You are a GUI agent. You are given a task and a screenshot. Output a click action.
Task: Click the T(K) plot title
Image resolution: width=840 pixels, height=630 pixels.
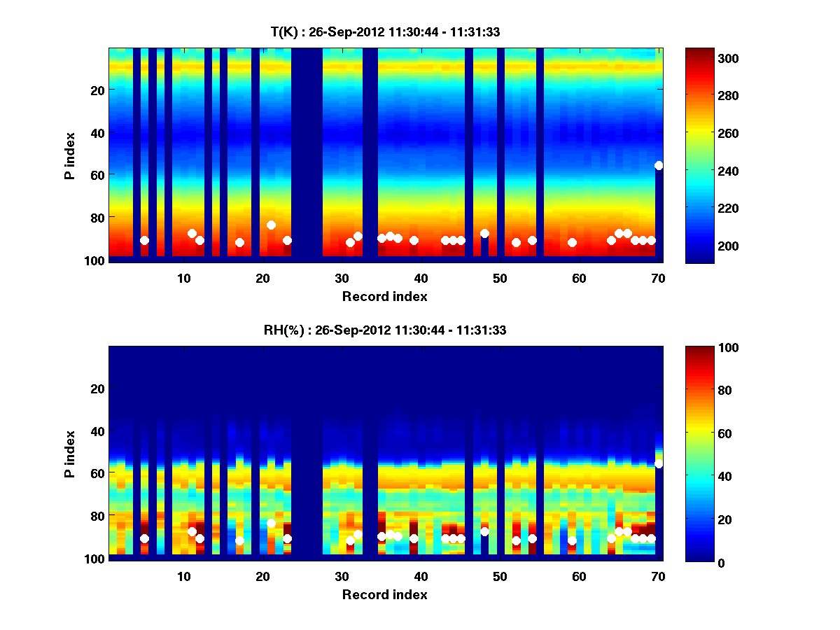click(384, 31)
